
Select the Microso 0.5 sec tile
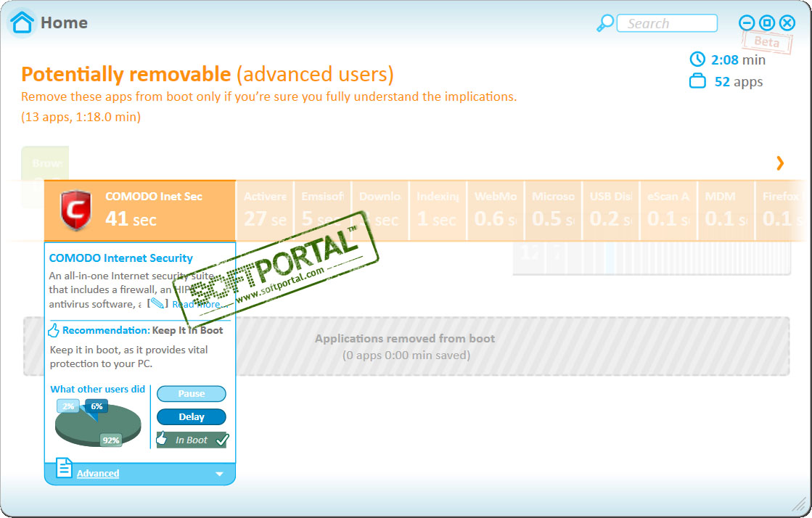553,210
